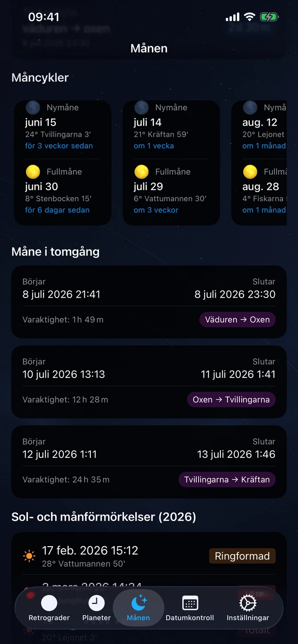298x644 pixels.
Task: Tap the new moon icon for juni 15
Action: (33, 107)
